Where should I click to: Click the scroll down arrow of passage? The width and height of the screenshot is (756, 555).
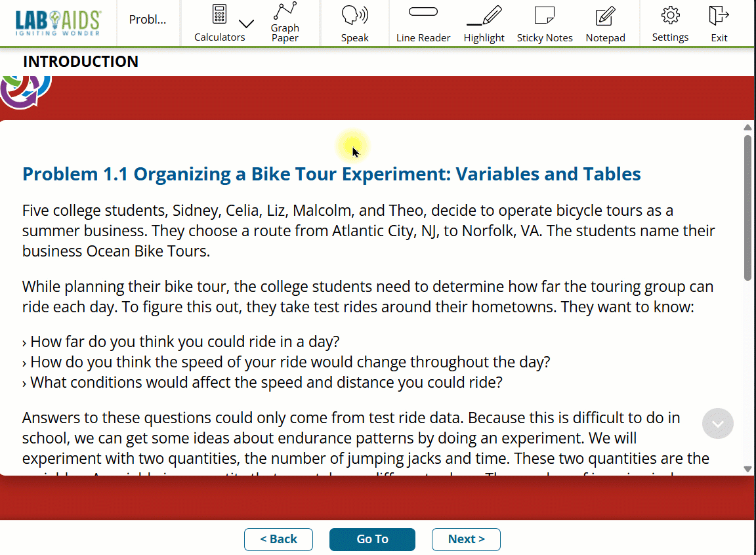pos(747,468)
